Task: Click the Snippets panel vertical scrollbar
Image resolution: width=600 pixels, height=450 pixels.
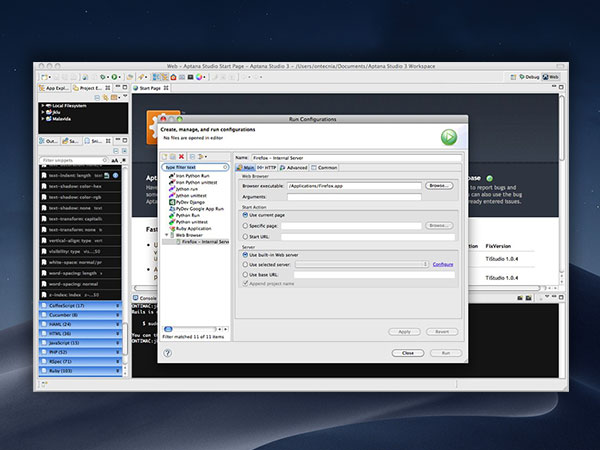Action: [x=125, y=339]
